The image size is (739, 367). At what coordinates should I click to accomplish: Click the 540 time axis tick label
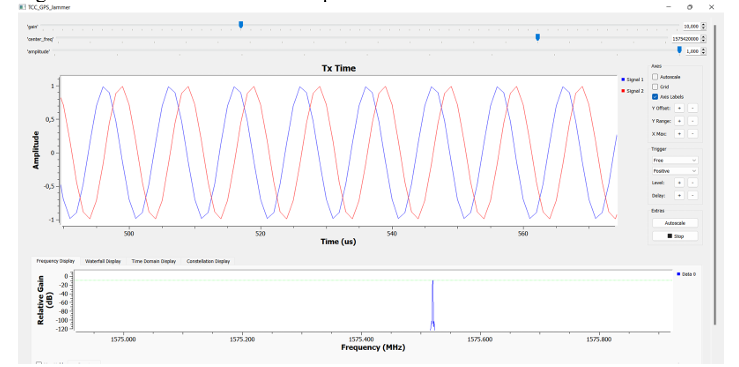coord(392,233)
